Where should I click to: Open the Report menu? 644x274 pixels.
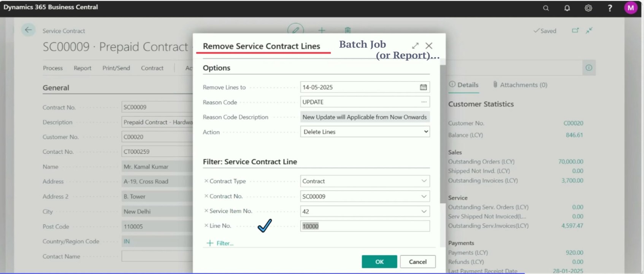[82, 68]
